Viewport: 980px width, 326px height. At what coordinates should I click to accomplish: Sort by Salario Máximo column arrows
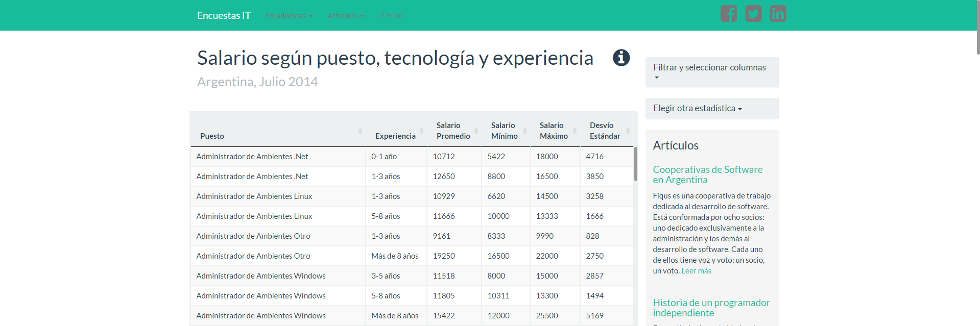coord(575,131)
